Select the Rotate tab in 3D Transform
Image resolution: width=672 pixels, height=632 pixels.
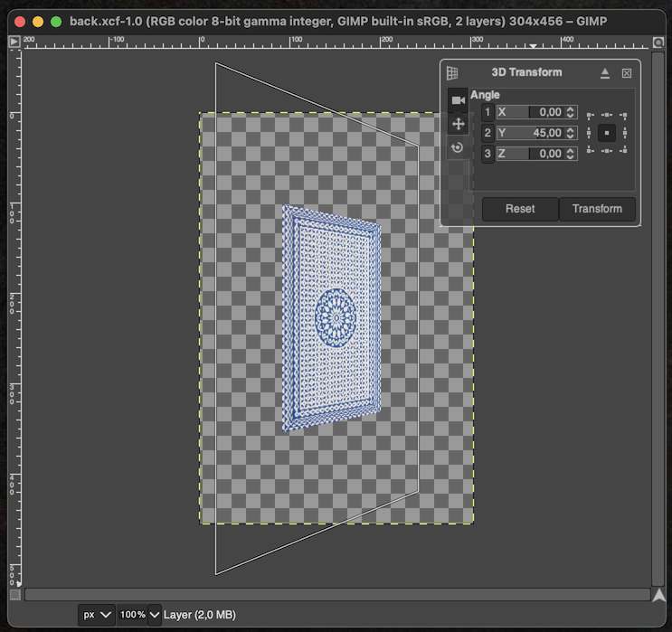click(x=458, y=147)
